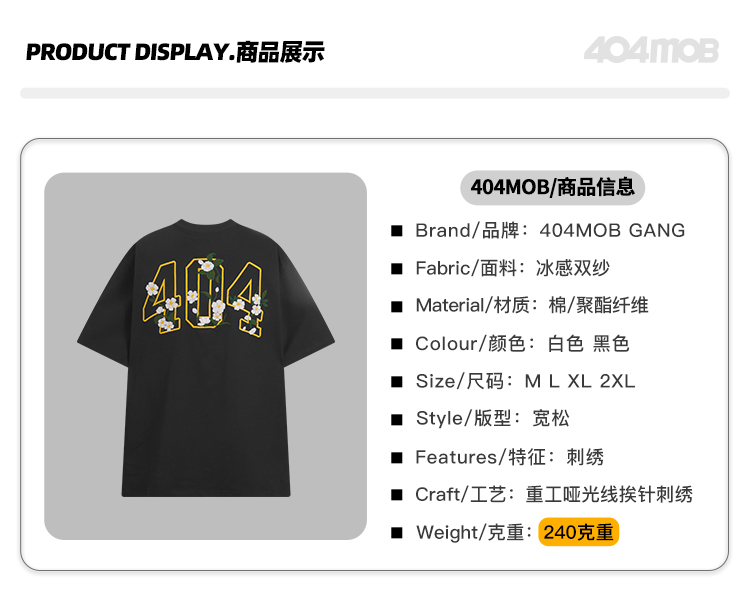Click the bullet square beside Fabric/面料
This screenshot has width=750, height=610.
click(397, 269)
